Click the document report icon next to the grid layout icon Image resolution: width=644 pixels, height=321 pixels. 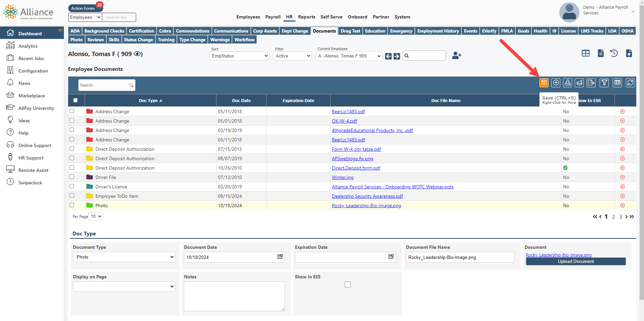601,53
